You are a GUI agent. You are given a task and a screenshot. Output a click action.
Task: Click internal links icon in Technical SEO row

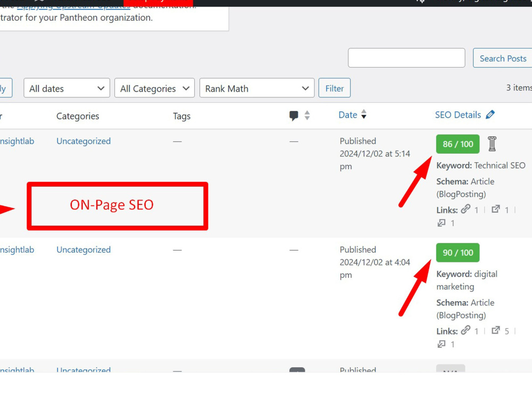point(465,209)
